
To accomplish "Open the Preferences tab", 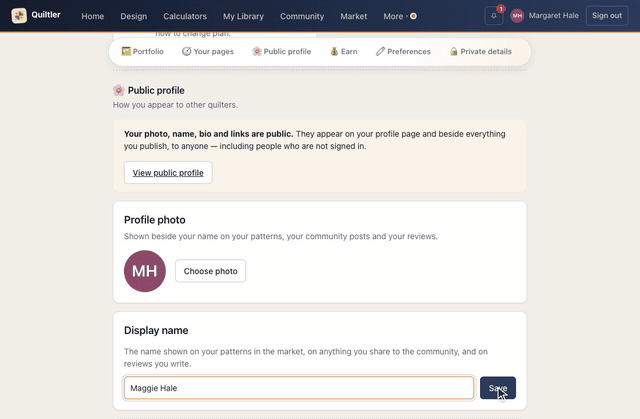I will 403,51.
